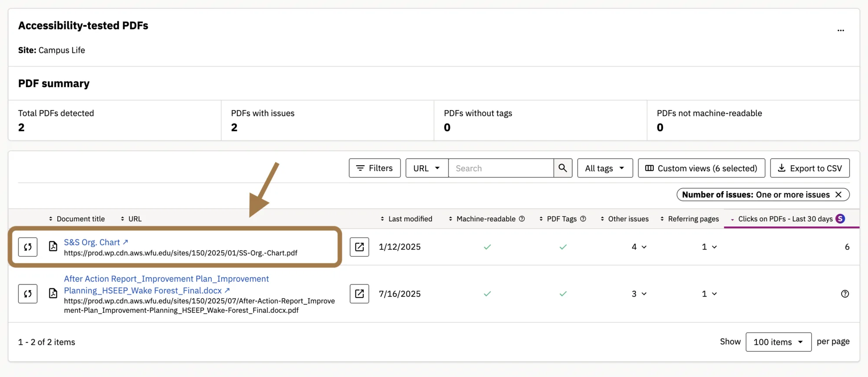Image resolution: width=868 pixels, height=377 pixels.
Task: Open the After Action Report docx link
Action: (x=167, y=285)
